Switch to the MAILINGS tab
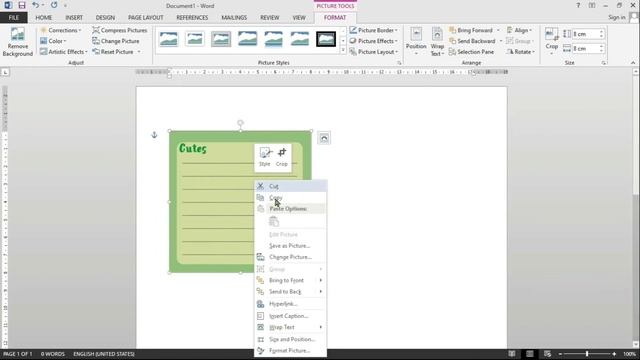 (234, 18)
